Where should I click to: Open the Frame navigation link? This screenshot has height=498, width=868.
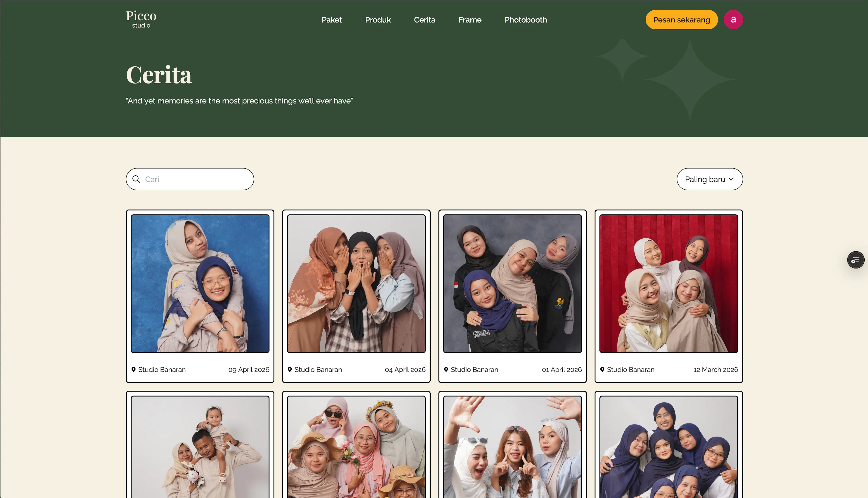(470, 20)
